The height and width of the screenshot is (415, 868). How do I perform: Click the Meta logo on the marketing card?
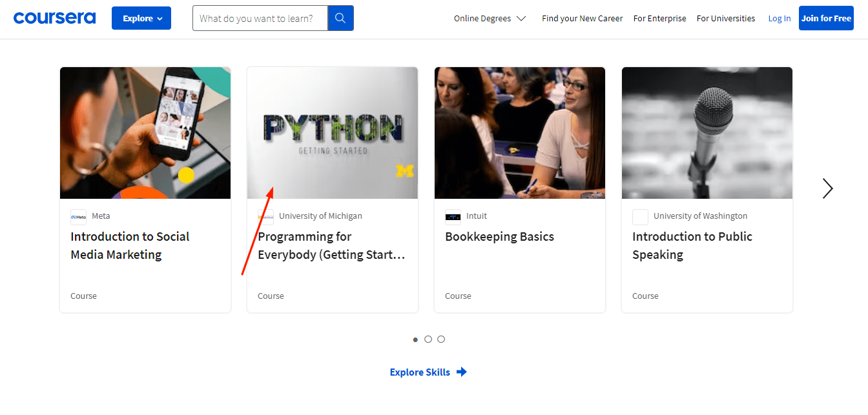77,216
